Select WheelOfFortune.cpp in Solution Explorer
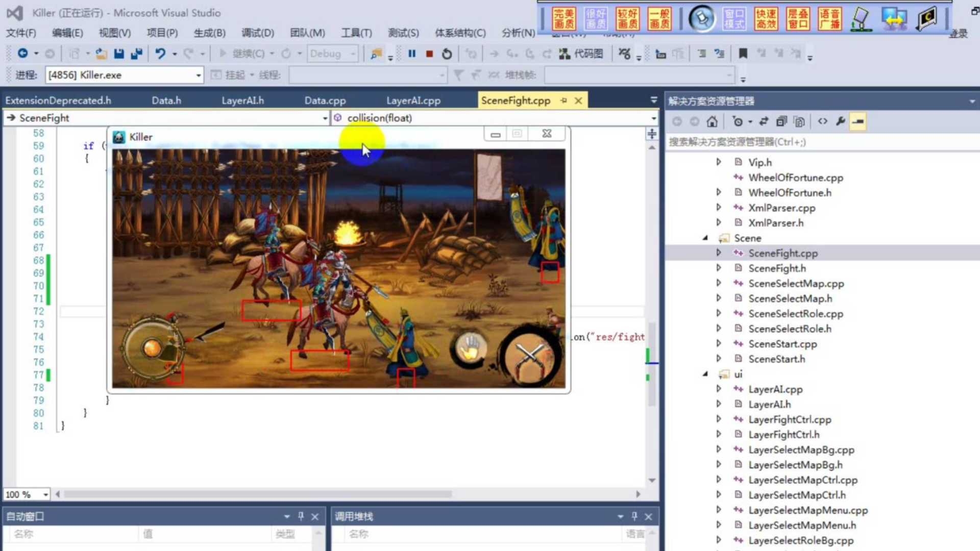 795,178
